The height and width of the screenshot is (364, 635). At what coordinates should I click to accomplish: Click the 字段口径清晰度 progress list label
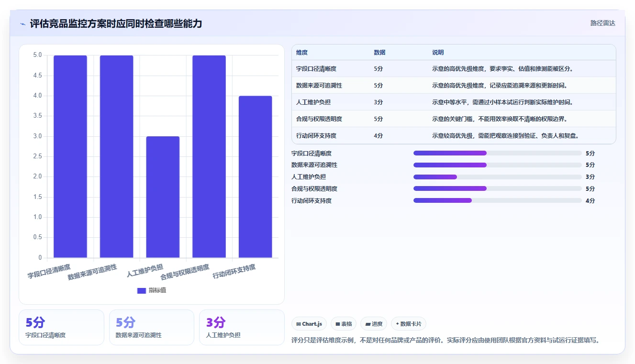[312, 154]
